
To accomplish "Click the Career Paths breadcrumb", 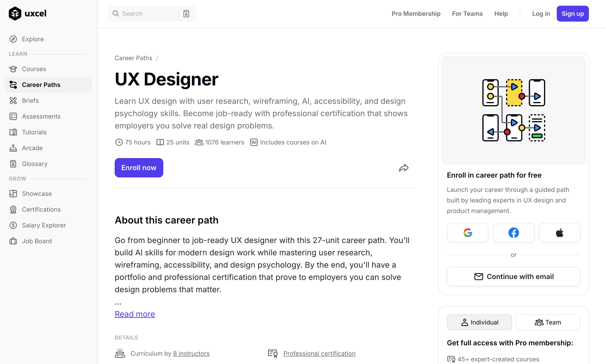I will 133,58.
